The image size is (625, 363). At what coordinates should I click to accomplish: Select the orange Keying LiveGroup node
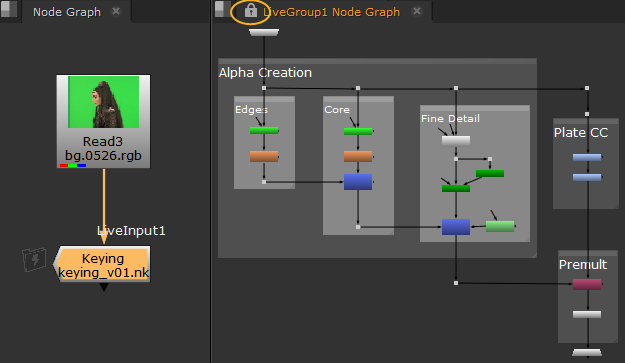tap(102, 265)
